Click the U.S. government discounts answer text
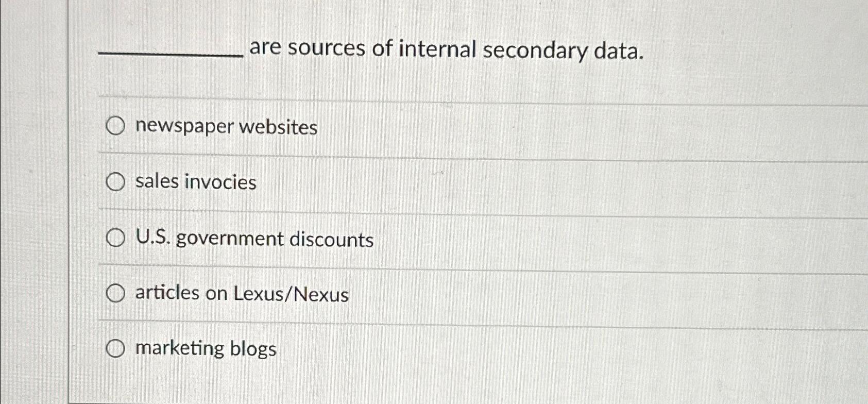Screen dimensions: 868x404 (x=254, y=239)
